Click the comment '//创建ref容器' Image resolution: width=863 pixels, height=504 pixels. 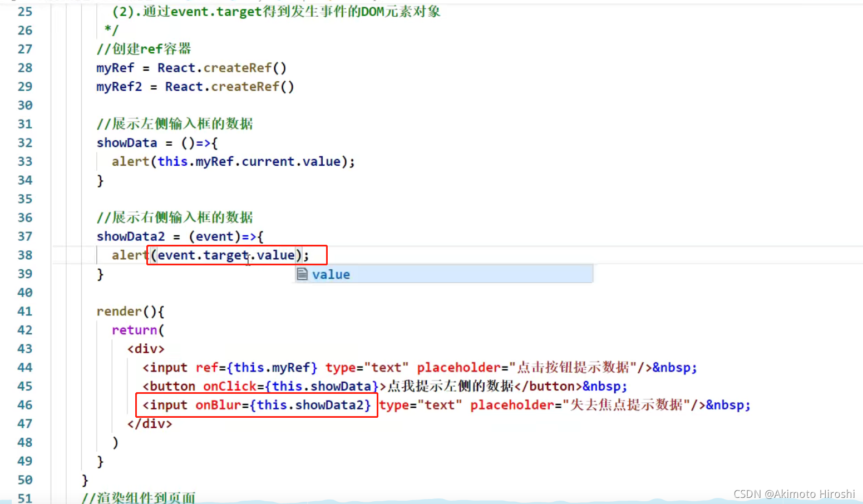pyautogui.click(x=144, y=49)
